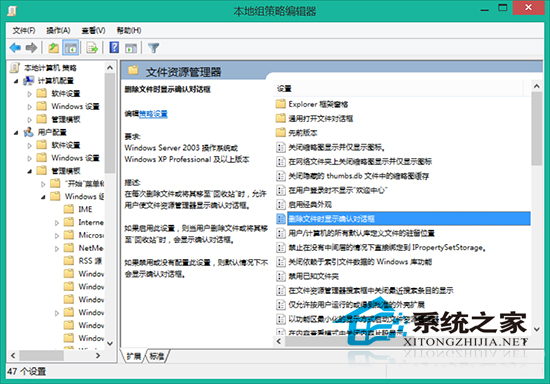Open the 通用打开文件对话框 folder

pyautogui.click(x=314, y=119)
